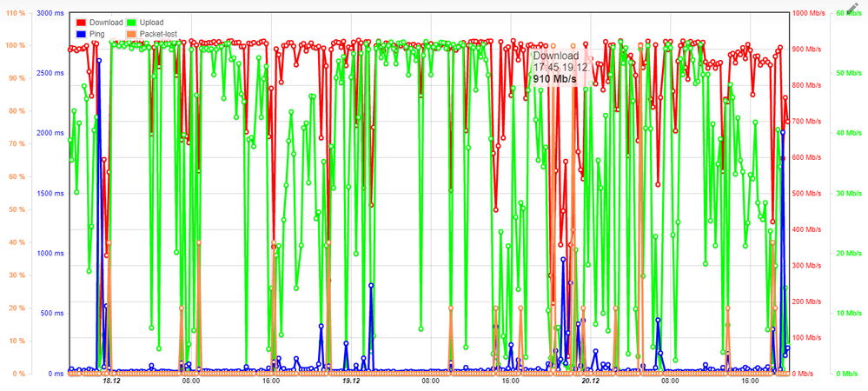
Task: Click the 30 Mb/s upload axis label
Action: pyautogui.click(x=849, y=193)
